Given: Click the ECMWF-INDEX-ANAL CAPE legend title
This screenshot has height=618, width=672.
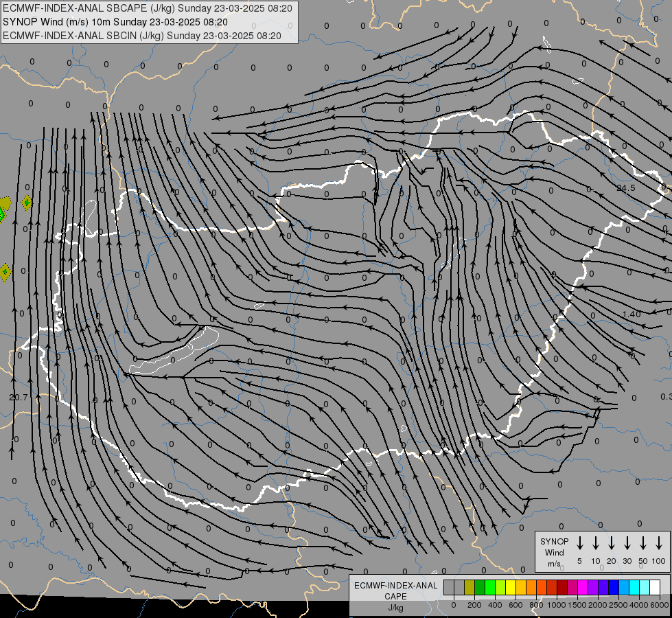Looking at the screenshot, I should [395, 591].
